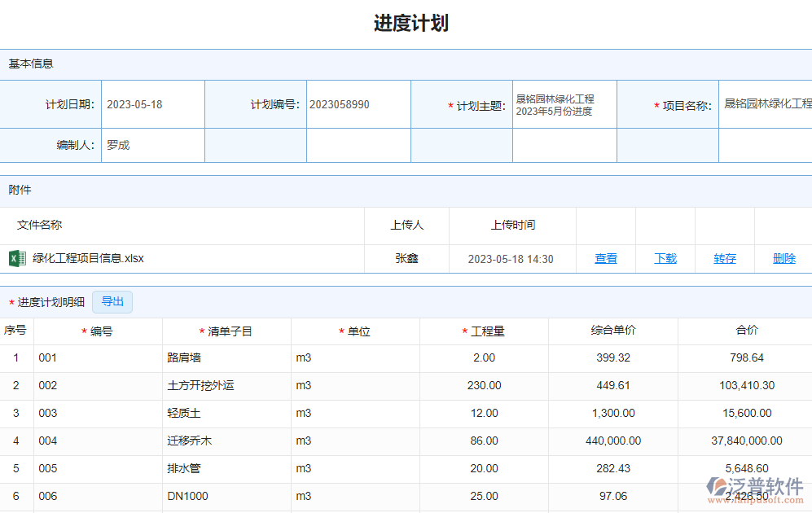Open the 绿化工程项目信息.xlsx file name

coord(86,258)
